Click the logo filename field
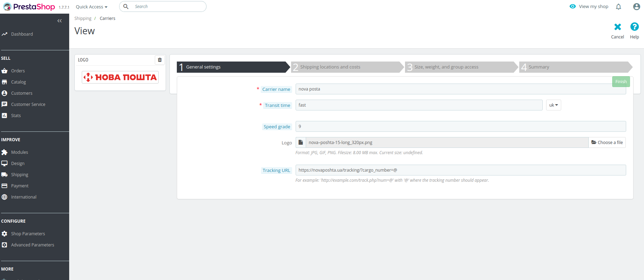Screen dimensions: 644x280 pos(447,143)
